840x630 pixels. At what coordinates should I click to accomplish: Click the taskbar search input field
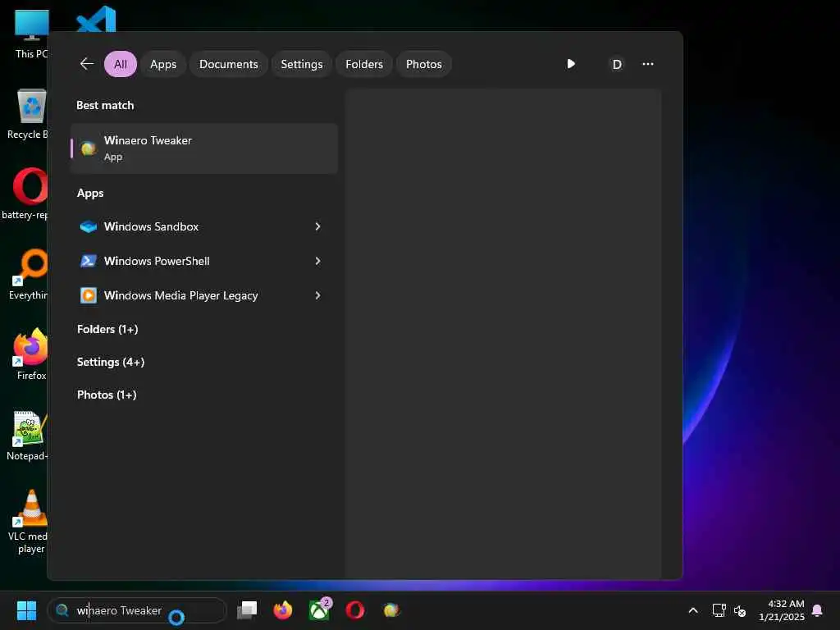point(137,610)
